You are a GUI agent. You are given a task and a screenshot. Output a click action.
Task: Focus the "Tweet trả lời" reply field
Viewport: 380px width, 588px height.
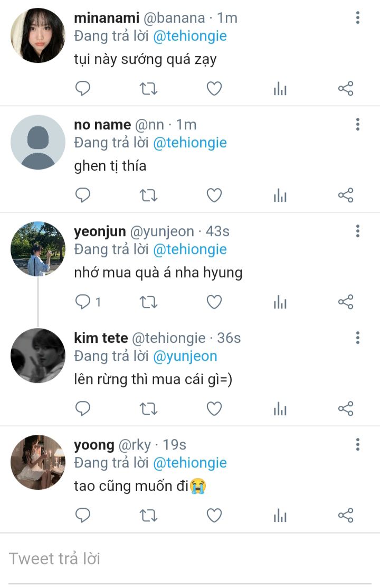click(190, 559)
